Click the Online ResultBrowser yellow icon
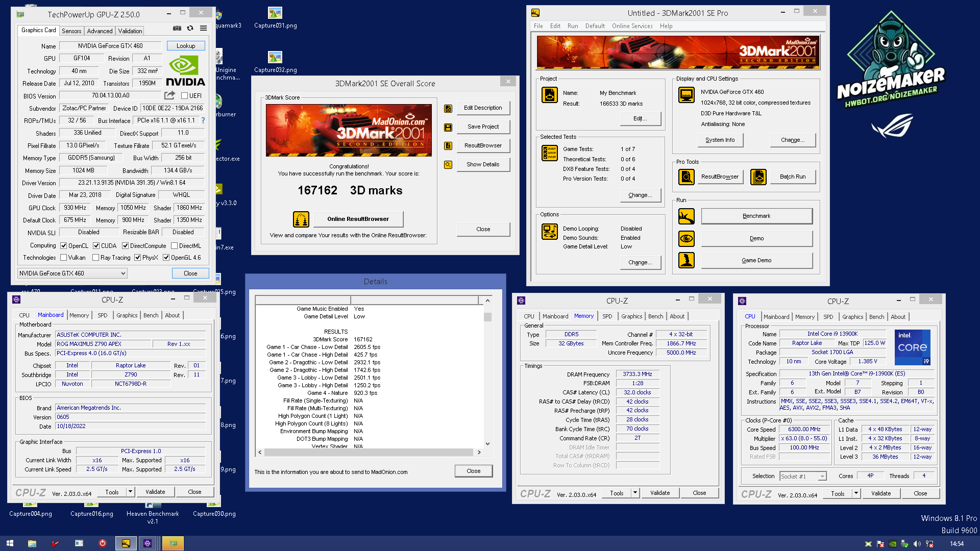 [x=301, y=219]
